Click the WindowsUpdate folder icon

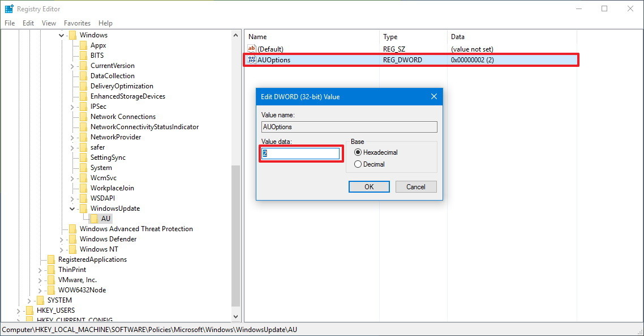click(83, 209)
